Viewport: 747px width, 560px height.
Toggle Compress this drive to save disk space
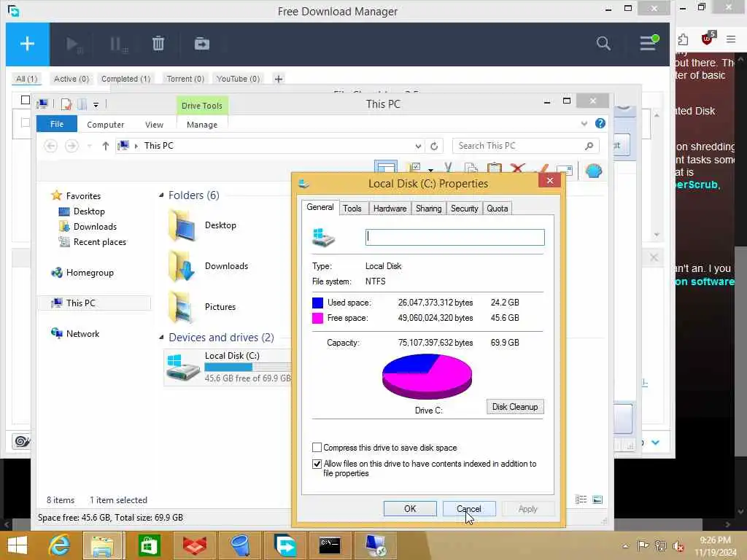tap(317, 447)
